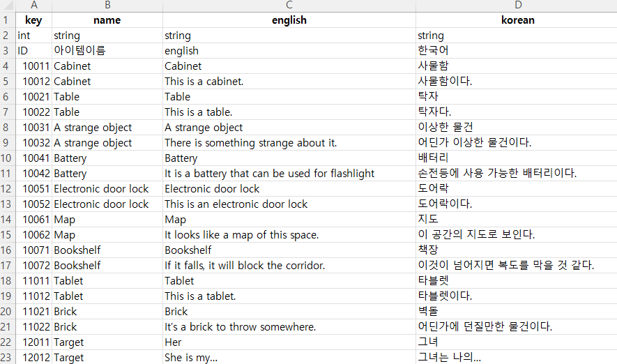
Task: Select column B header
Action: [x=107, y=5]
